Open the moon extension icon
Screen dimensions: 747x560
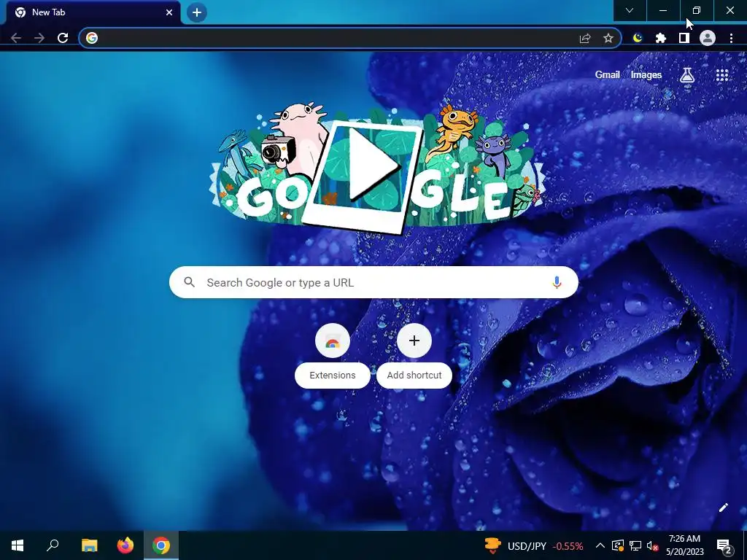(638, 38)
